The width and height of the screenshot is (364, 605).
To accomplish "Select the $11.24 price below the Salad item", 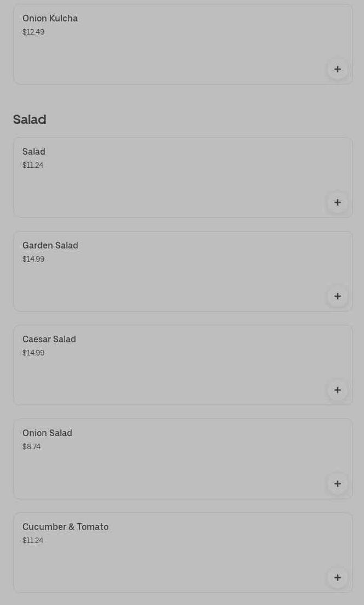I will pos(33,166).
